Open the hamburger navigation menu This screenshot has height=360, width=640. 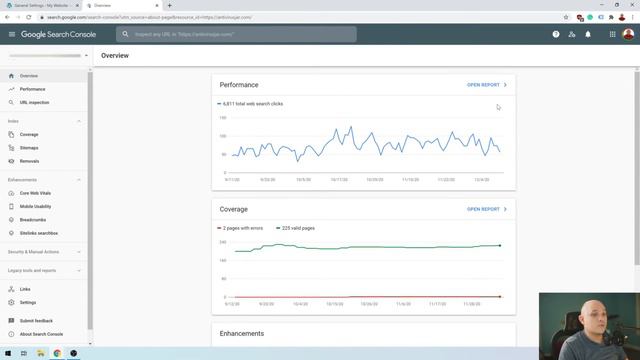point(12,34)
